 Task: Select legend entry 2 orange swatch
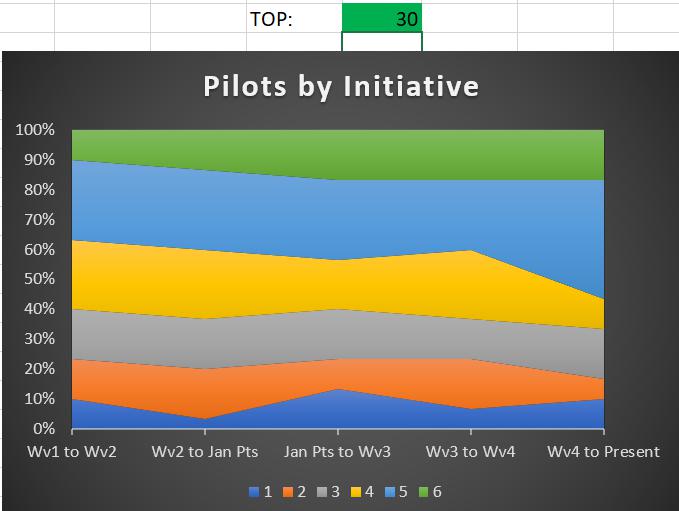click(x=287, y=490)
